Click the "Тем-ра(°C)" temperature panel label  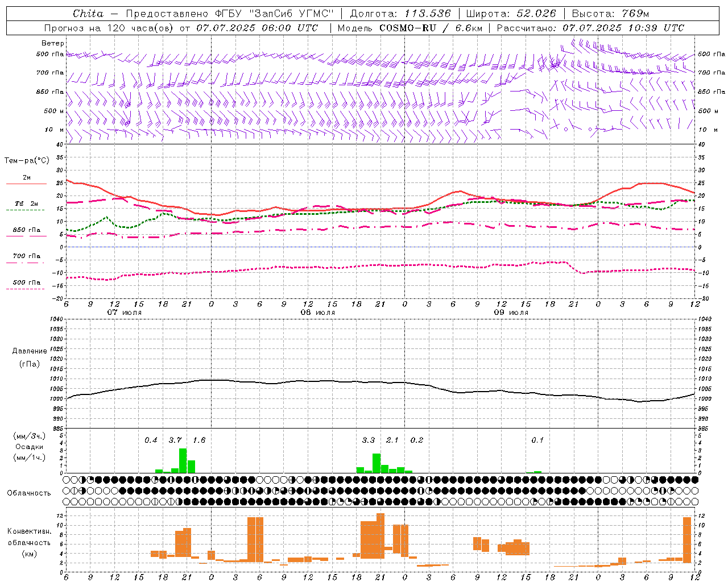(27, 161)
